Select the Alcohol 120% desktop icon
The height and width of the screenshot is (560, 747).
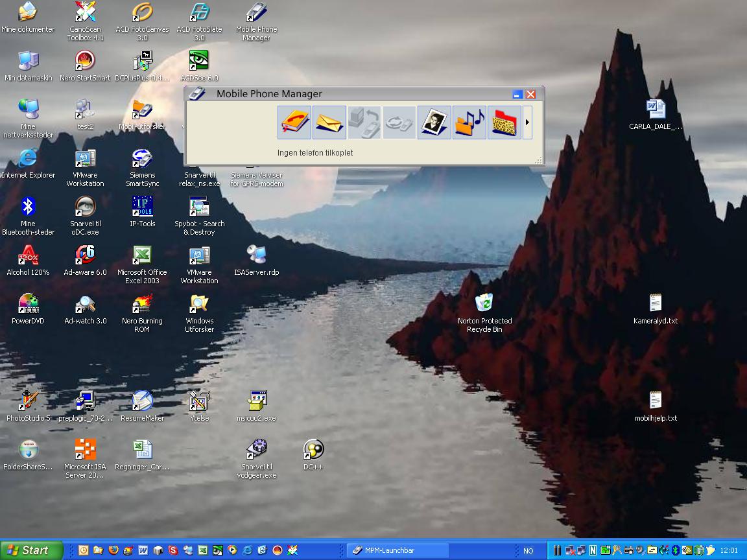point(28,261)
